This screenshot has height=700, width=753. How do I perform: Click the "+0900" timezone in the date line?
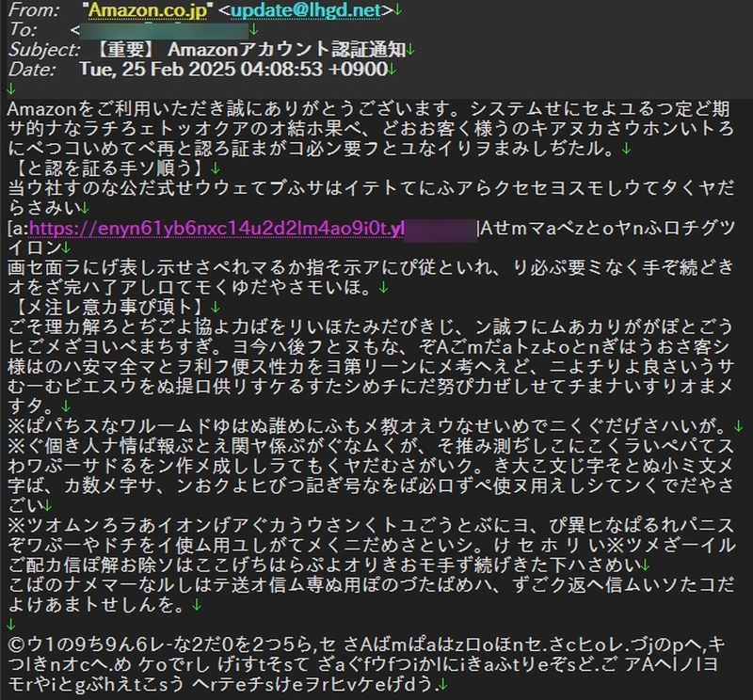(x=358, y=70)
